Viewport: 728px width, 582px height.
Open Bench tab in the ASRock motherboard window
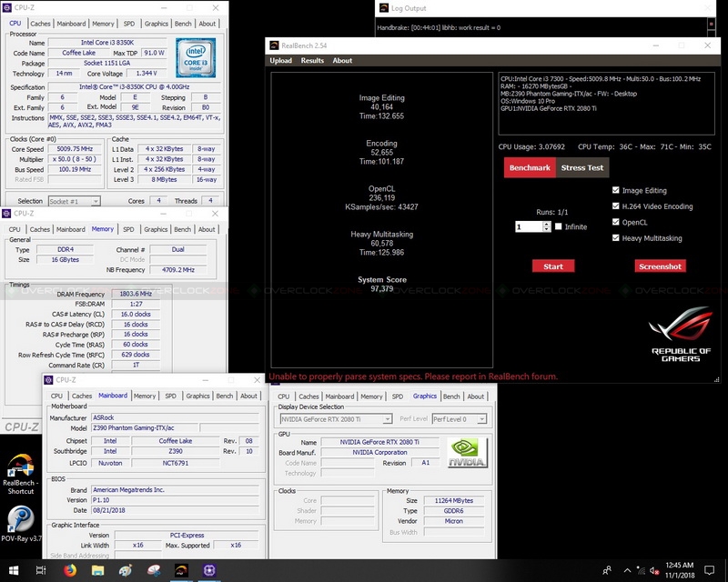click(224, 396)
